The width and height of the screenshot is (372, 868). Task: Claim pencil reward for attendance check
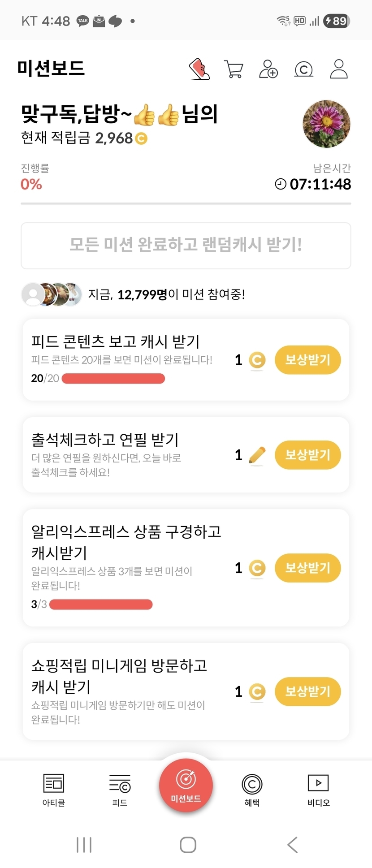point(307,455)
